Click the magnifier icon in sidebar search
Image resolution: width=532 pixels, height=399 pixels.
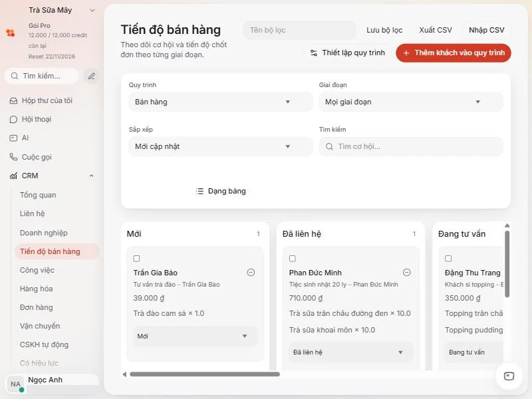coord(15,76)
